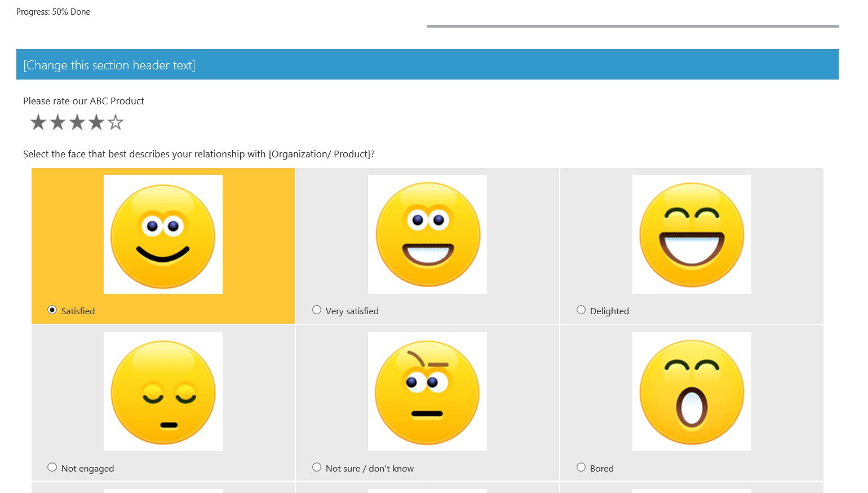The width and height of the screenshot is (868, 493).
Task: Click the first star in the rating
Action: (38, 121)
